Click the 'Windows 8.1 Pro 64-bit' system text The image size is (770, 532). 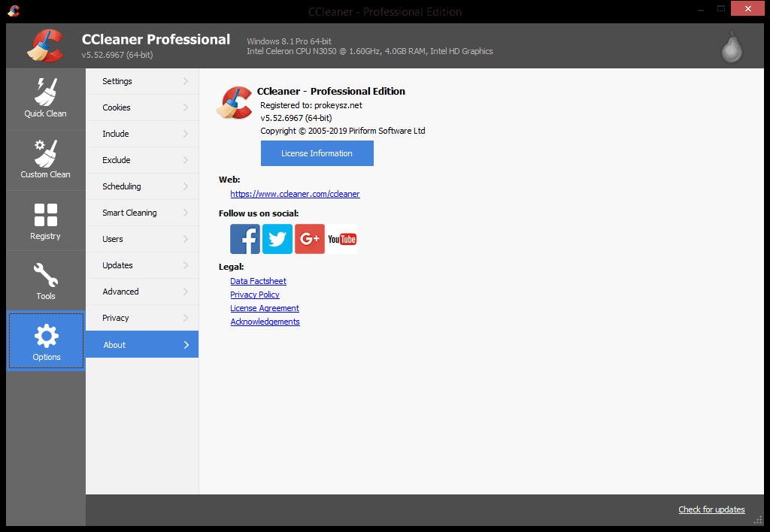tap(290, 41)
